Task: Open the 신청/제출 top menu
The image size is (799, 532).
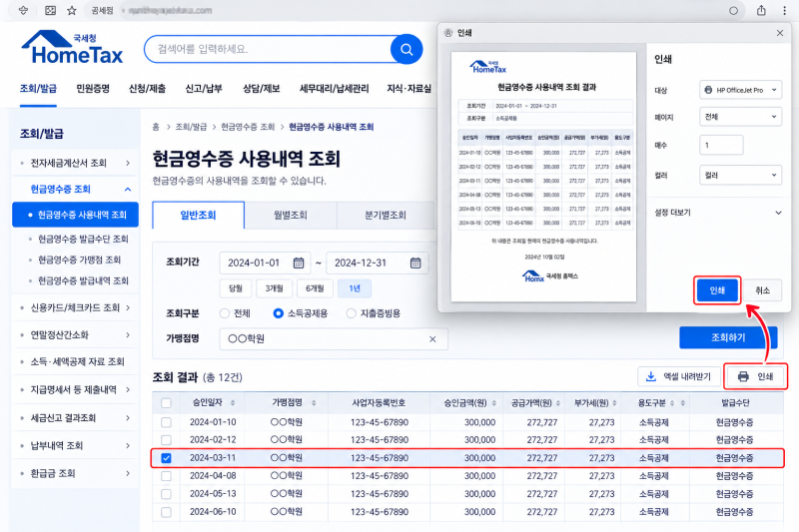Action: point(147,89)
